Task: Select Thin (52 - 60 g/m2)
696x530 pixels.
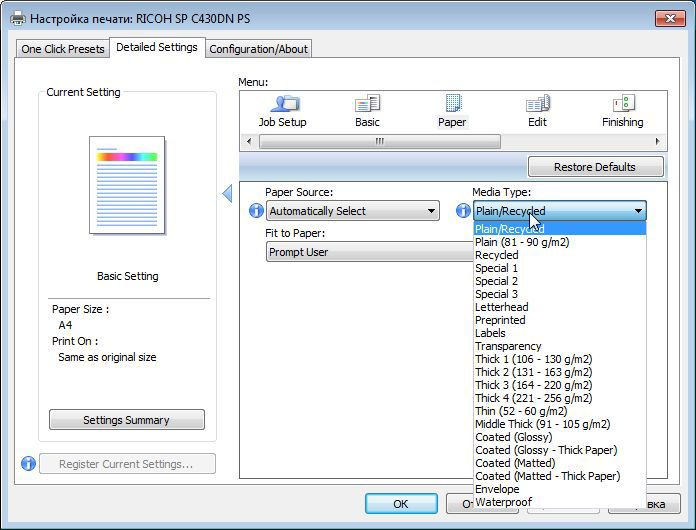Action: (x=560, y=411)
